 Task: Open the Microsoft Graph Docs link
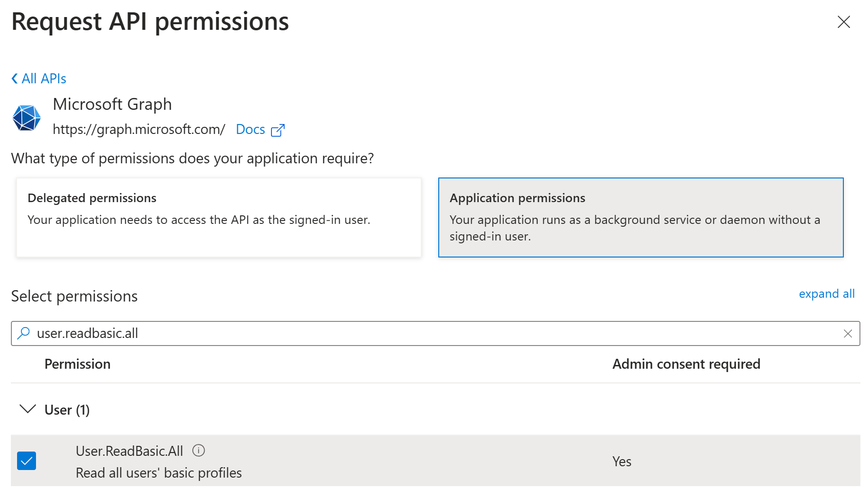[250, 129]
